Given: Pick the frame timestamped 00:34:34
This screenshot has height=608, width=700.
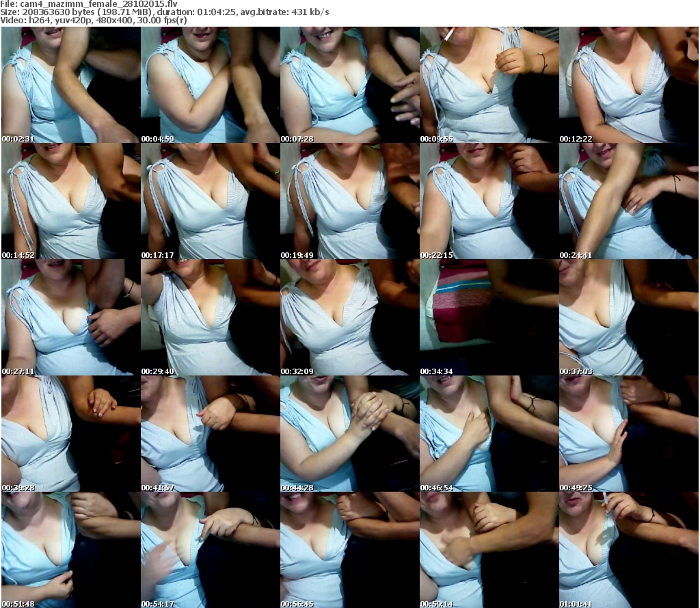Looking at the screenshot, I should click(x=489, y=317).
